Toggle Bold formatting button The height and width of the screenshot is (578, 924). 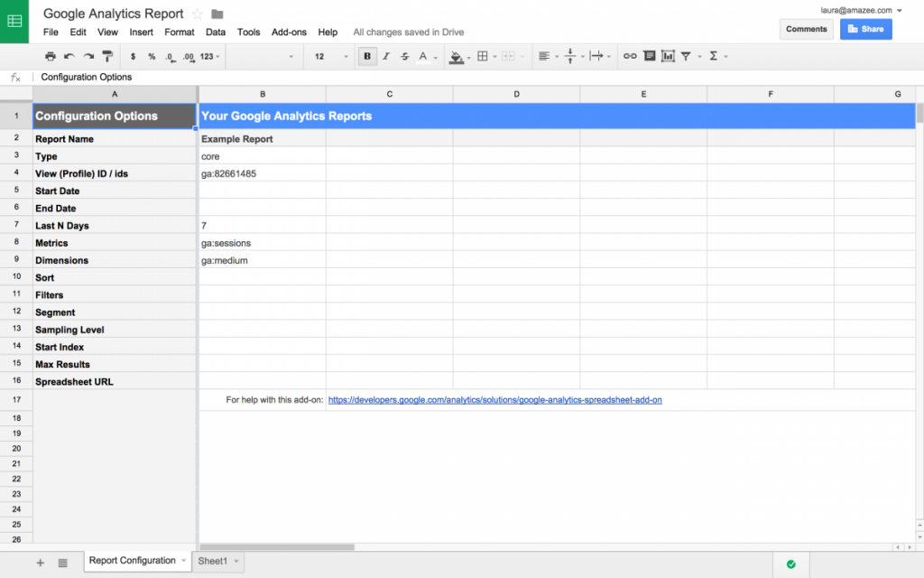(x=367, y=56)
